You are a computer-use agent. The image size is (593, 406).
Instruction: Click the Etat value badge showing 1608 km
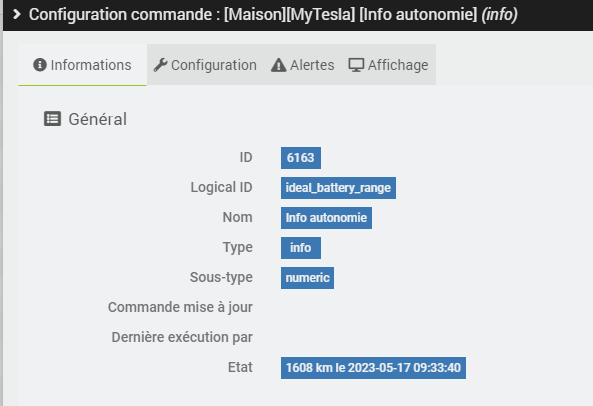pos(373,368)
